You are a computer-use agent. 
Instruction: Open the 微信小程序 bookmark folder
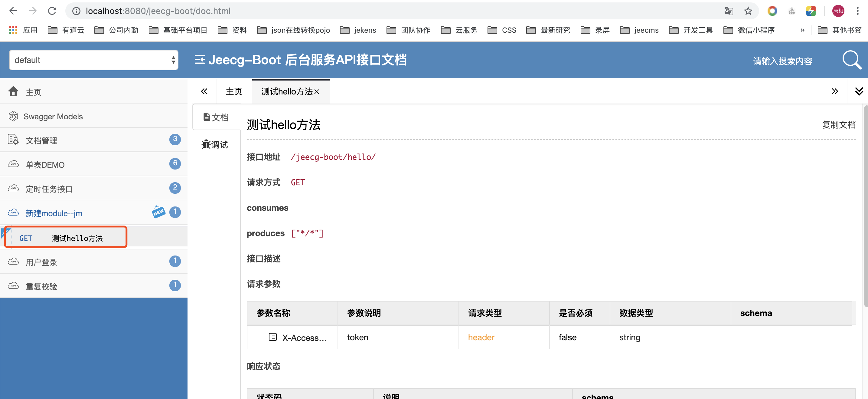coord(749,30)
